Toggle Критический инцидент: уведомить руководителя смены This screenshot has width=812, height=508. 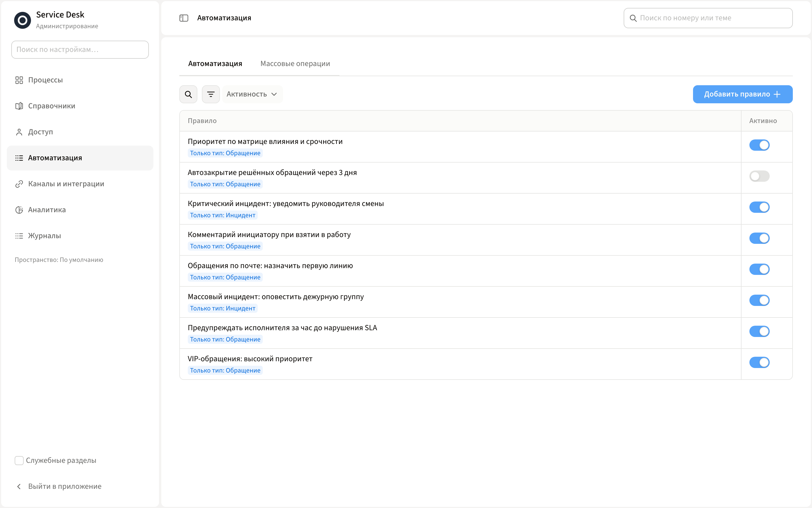coord(759,207)
